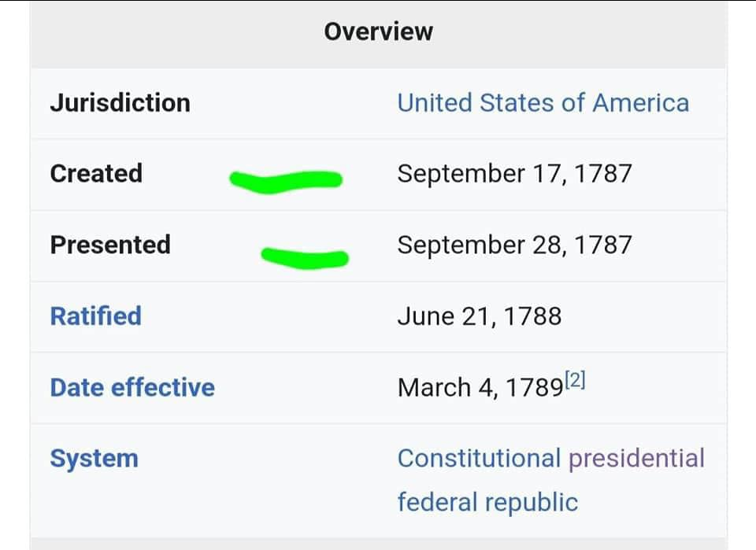Open the United States of America link
The width and height of the screenshot is (756, 550).
click(x=543, y=103)
